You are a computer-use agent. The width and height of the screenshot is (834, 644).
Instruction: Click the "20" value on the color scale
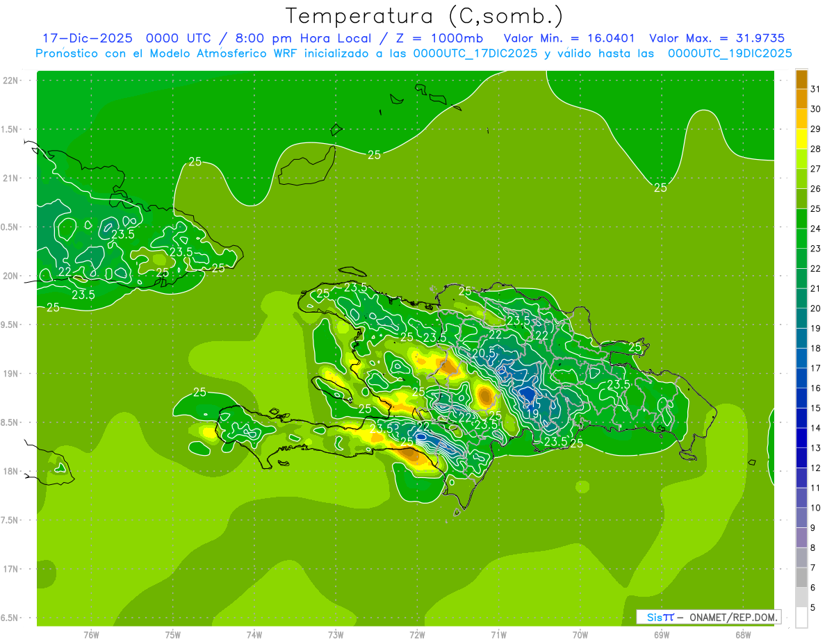click(816, 308)
